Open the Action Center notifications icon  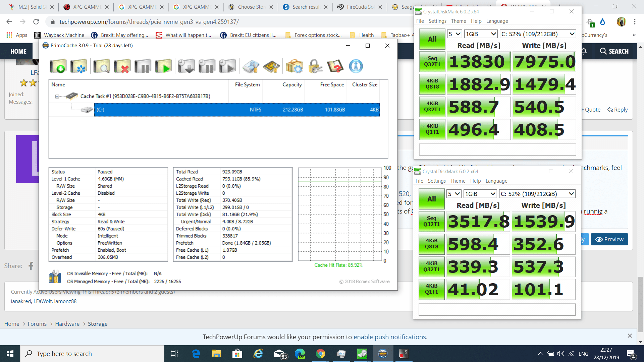click(631, 354)
